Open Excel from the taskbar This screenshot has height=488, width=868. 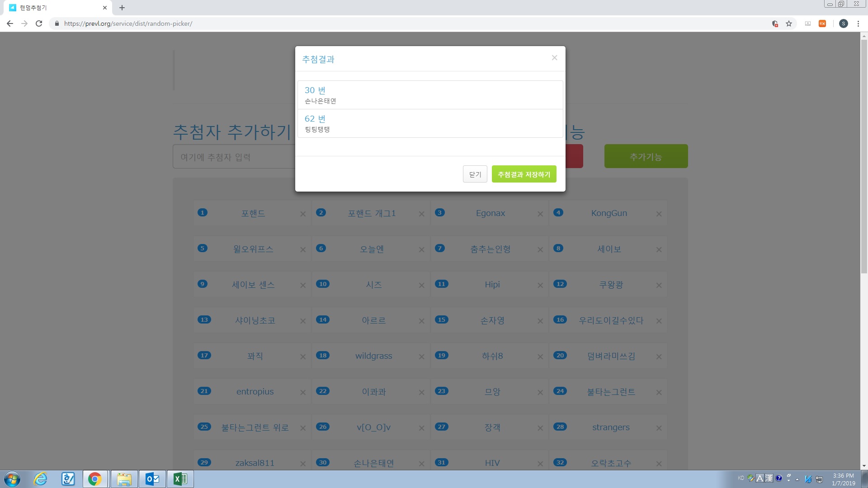pos(180,479)
